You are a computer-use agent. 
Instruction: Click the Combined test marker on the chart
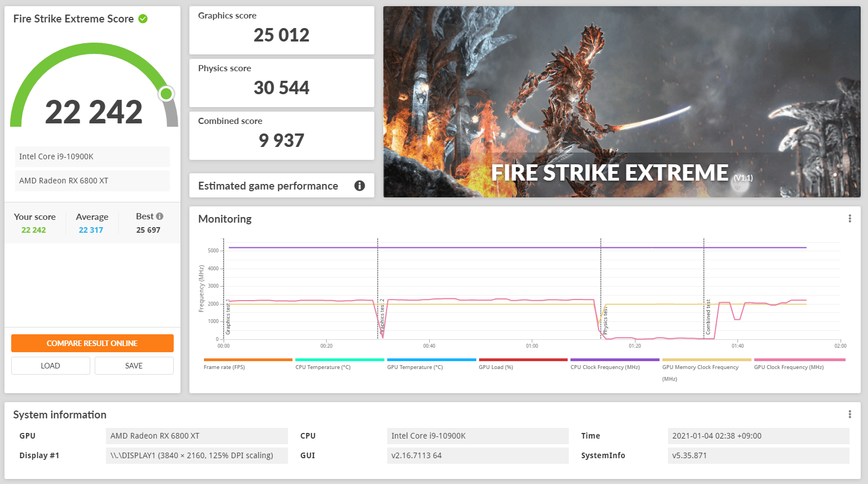click(708, 317)
